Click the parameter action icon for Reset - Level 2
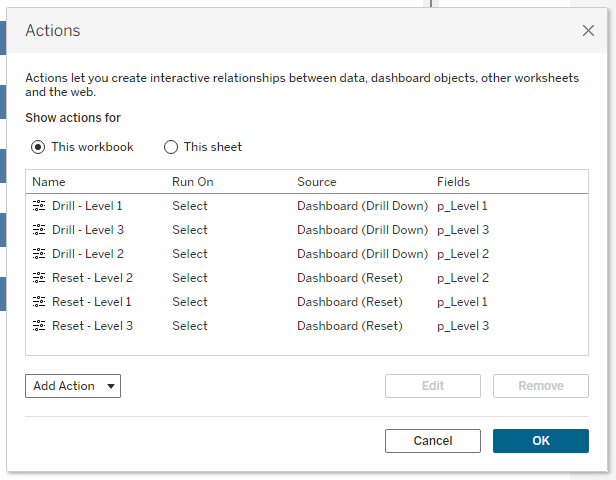Image resolution: width=616 pixels, height=480 pixels. (39, 278)
